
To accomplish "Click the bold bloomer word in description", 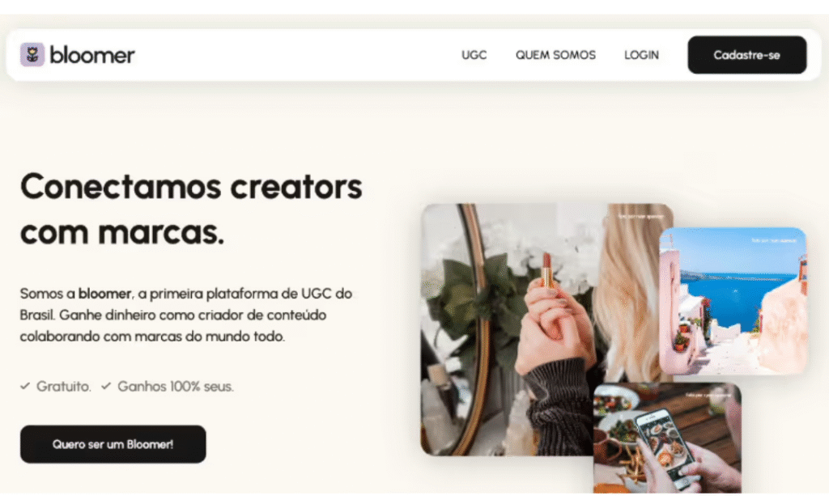I will (104, 293).
